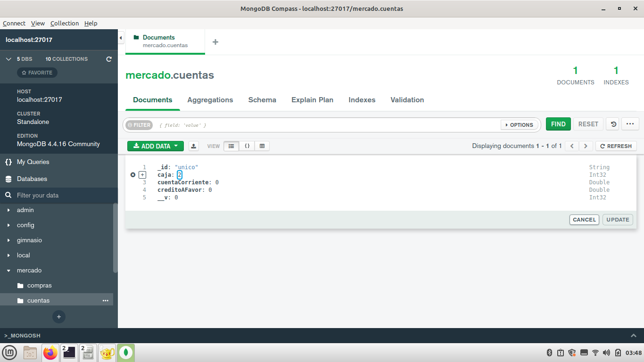Click the cuentaCorriente field name
Screen dimensions: 644x362
tap(183, 182)
